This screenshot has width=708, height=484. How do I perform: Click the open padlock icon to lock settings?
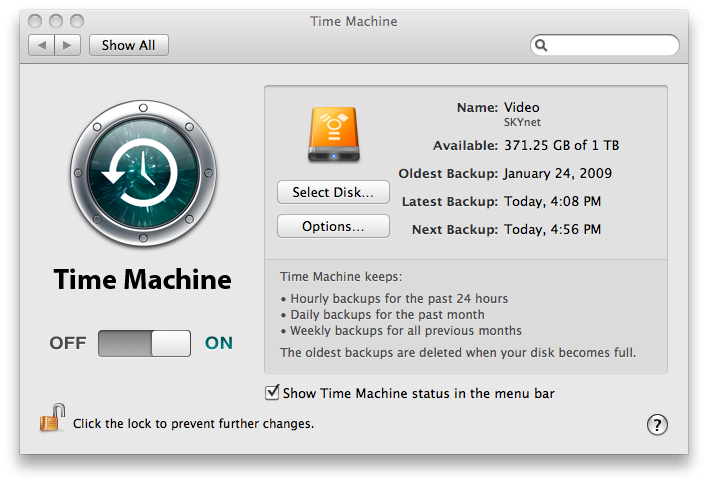coord(52,418)
